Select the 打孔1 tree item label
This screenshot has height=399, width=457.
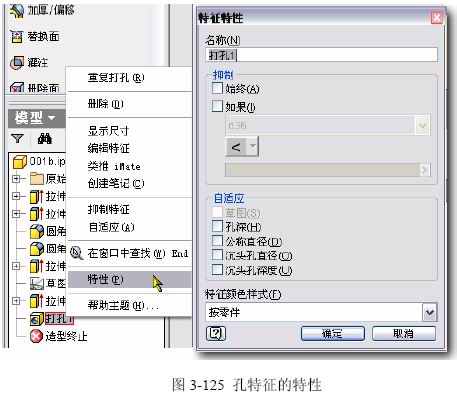tap(59, 319)
